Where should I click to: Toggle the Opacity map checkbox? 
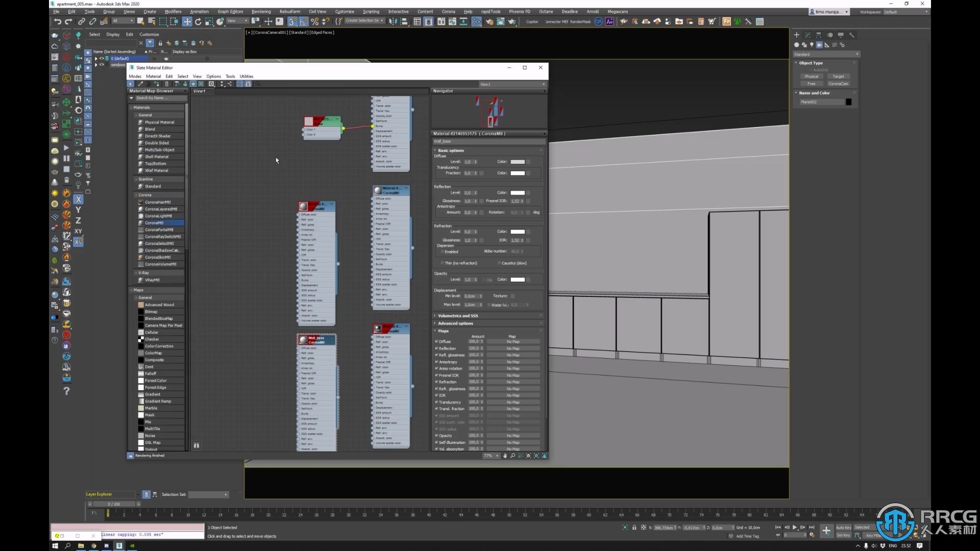pos(436,436)
